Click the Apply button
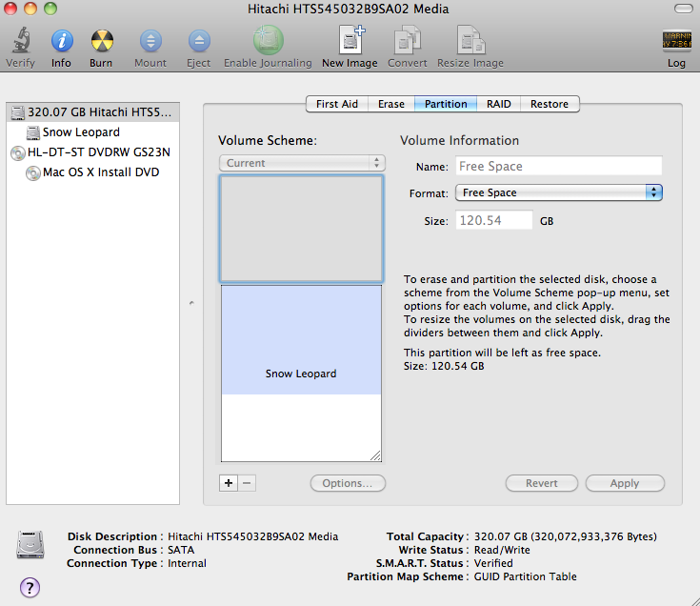This screenshot has height=606, width=700. 625,483
